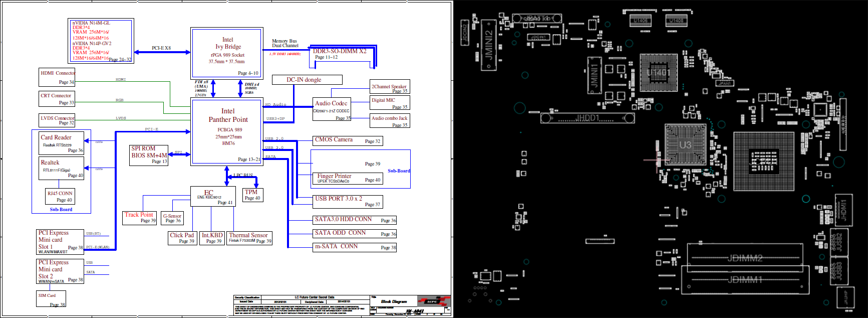Select the JHDMI1 connector on the board
Screen dimensions: 868x318
(x=843, y=210)
